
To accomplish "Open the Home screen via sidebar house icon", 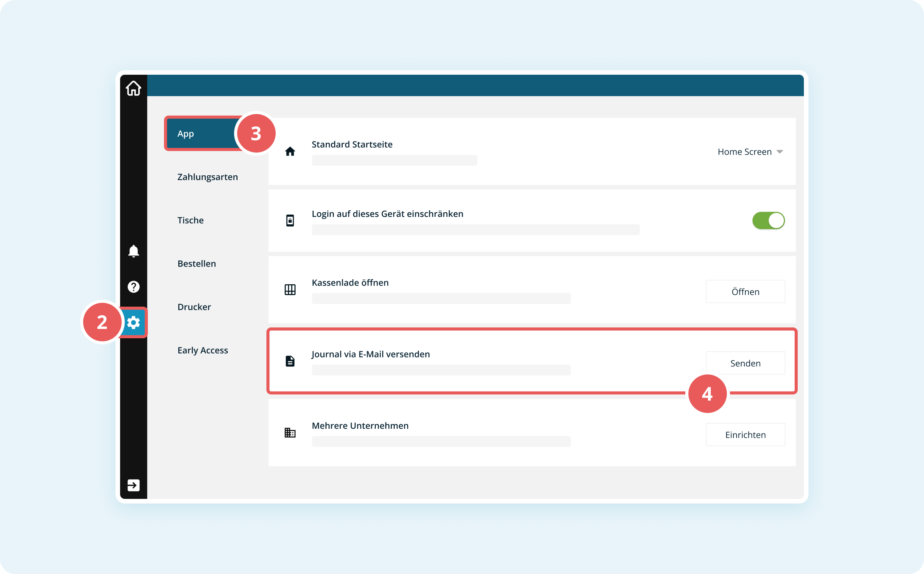I will [x=133, y=88].
